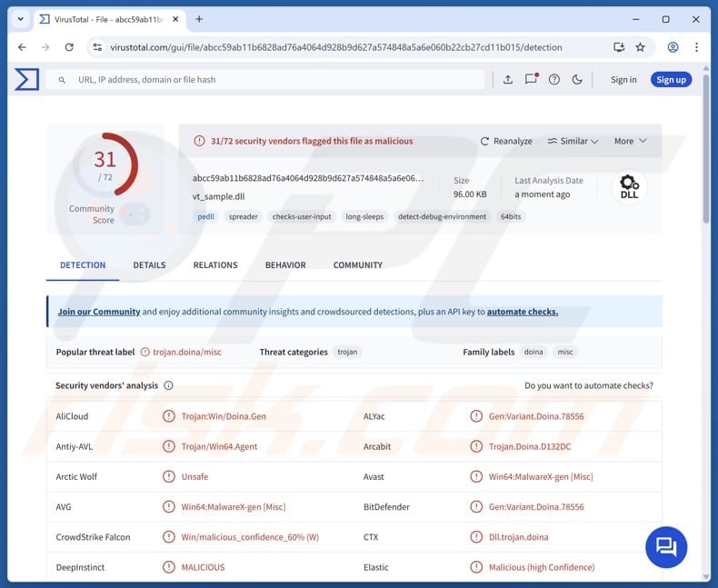This screenshot has width=718, height=588.
Task: Reload the page with refresh icon
Action: [69, 47]
